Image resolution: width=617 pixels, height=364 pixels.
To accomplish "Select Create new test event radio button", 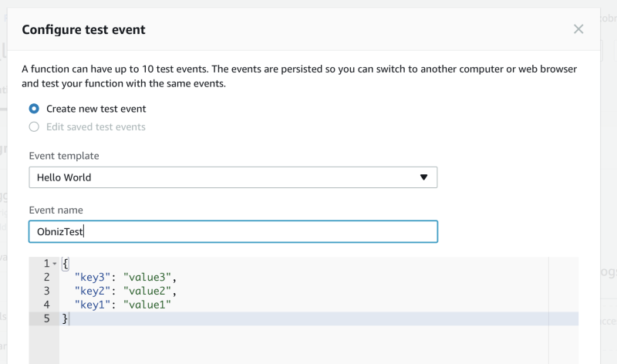I will pos(34,109).
